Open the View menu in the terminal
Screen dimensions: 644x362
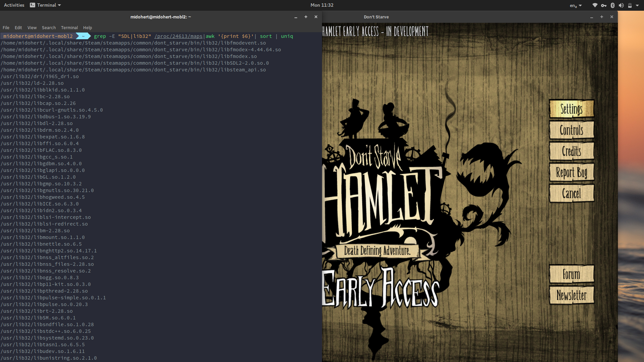point(32,28)
